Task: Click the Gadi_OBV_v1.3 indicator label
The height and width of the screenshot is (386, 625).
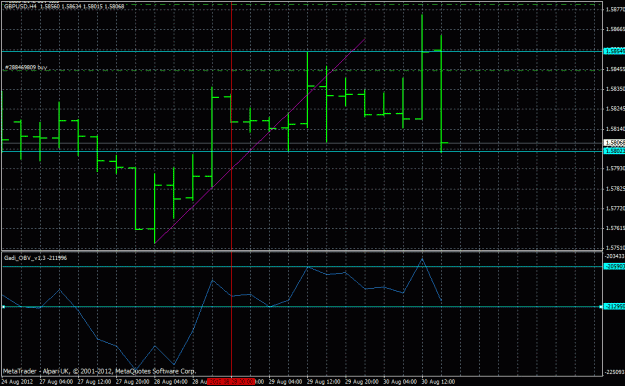Action: (x=35, y=258)
